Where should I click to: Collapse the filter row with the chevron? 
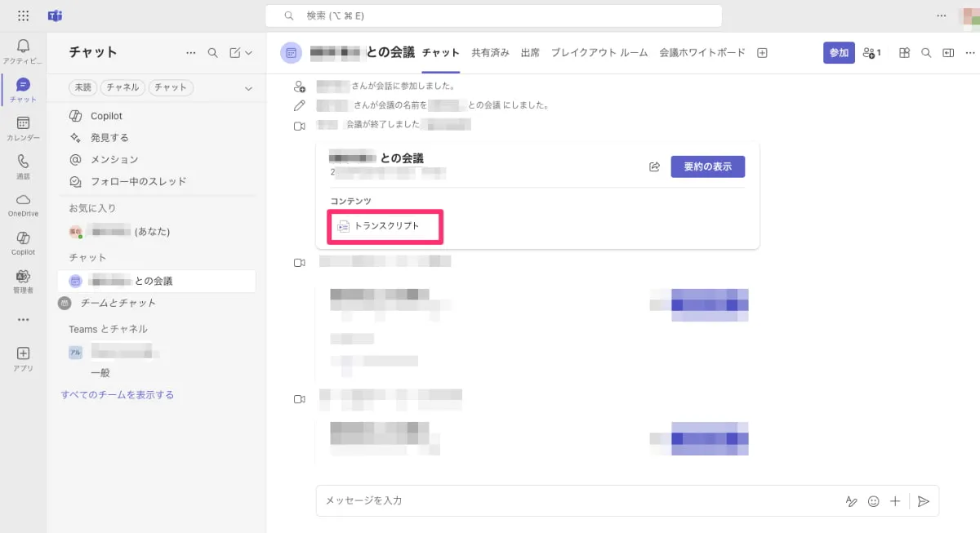tap(249, 87)
